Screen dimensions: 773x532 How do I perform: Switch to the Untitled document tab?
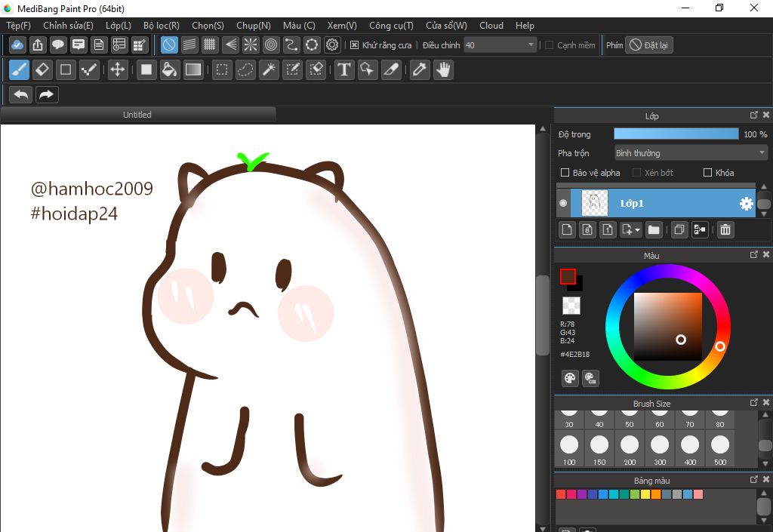click(137, 115)
